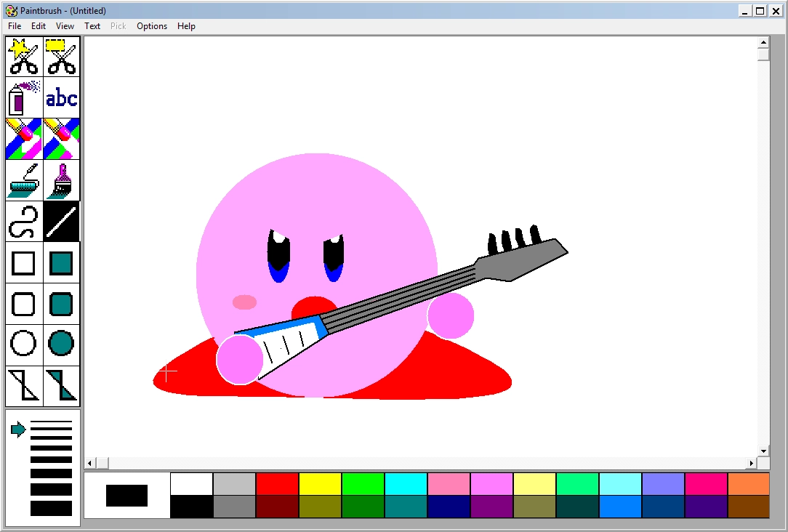This screenshot has width=788, height=532.
Task: Select the bright red swatch
Action: click(x=278, y=484)
